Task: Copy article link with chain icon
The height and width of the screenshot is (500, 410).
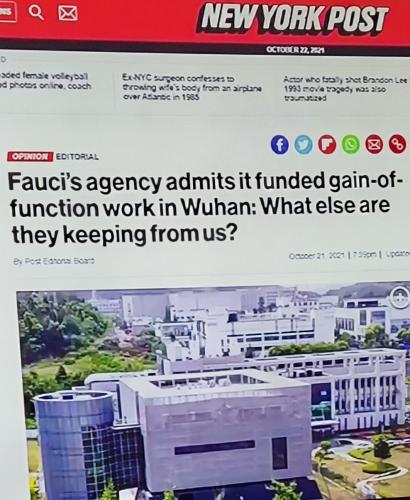Action: [x=397, y=144]
